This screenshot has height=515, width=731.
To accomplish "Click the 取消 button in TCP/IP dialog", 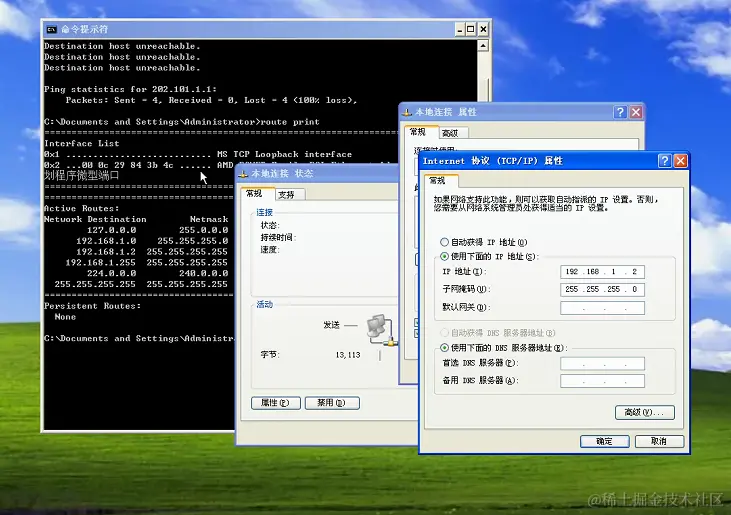I will (x=659, y=441).
